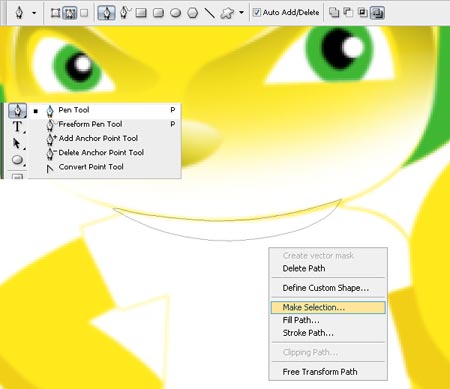Choose Convert Point Tool from flyout
This screenshot has width=450, height=389.
click(x=105, y=167)
